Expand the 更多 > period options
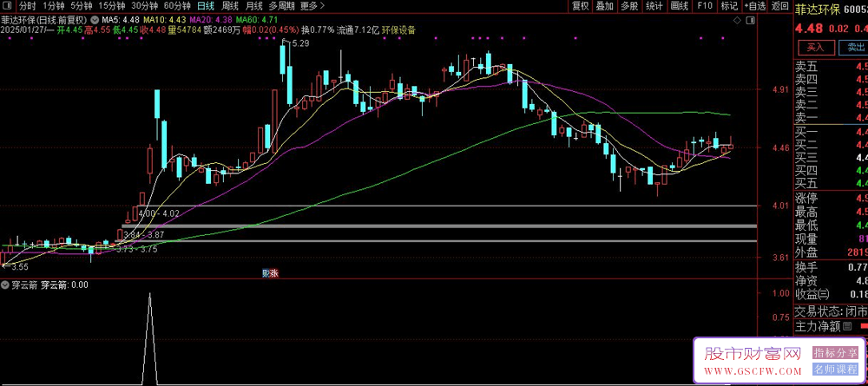 312,6
